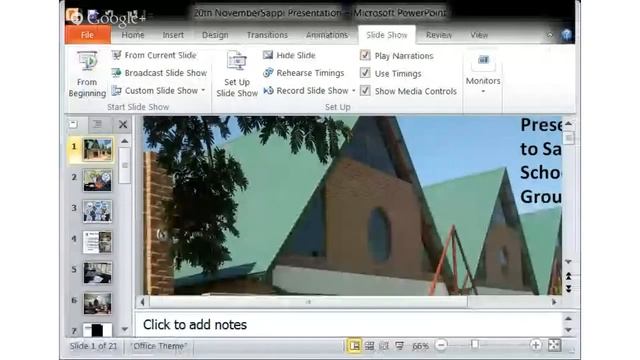Start Slide Show from status bar icon

click(400, 346)
